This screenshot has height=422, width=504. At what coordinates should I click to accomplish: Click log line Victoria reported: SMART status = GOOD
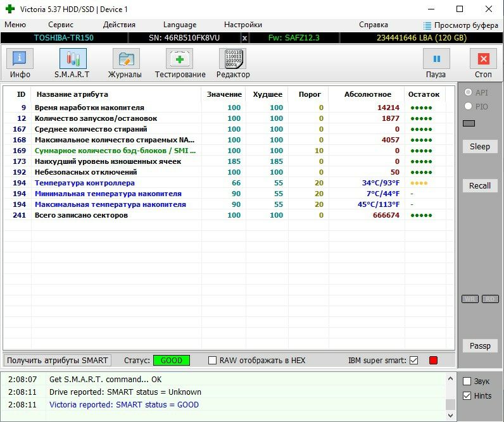point(123,405)
